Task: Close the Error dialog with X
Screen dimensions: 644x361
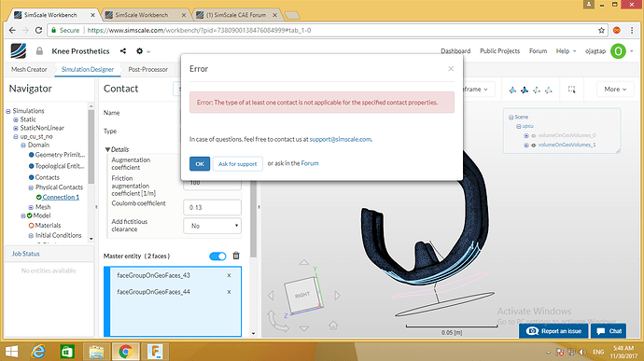Action: 451,69
